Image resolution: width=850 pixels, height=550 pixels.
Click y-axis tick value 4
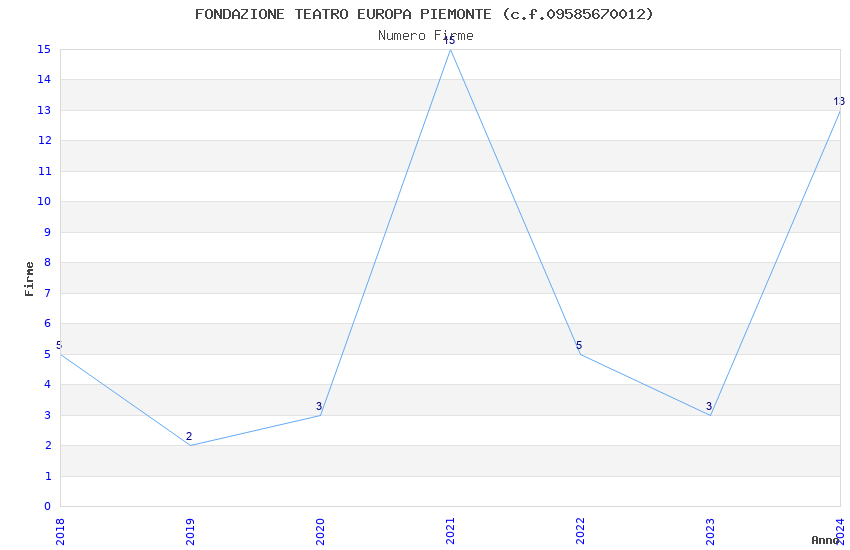[48, 385]
